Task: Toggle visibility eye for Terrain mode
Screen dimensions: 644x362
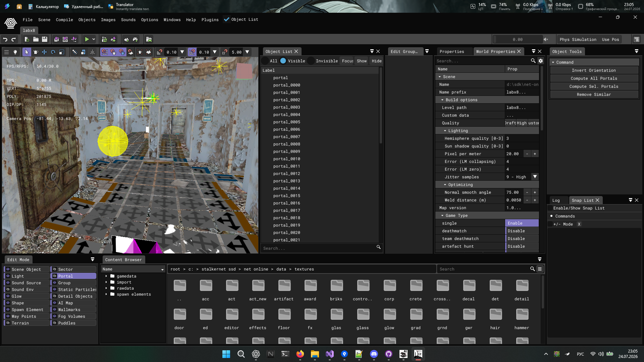Action: pos(8,323)
